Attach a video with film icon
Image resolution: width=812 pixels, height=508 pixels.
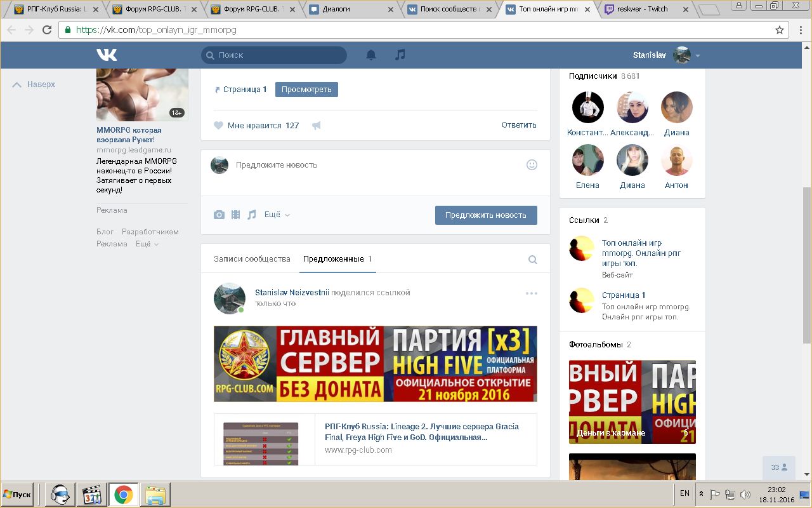(x=235, y=215)
